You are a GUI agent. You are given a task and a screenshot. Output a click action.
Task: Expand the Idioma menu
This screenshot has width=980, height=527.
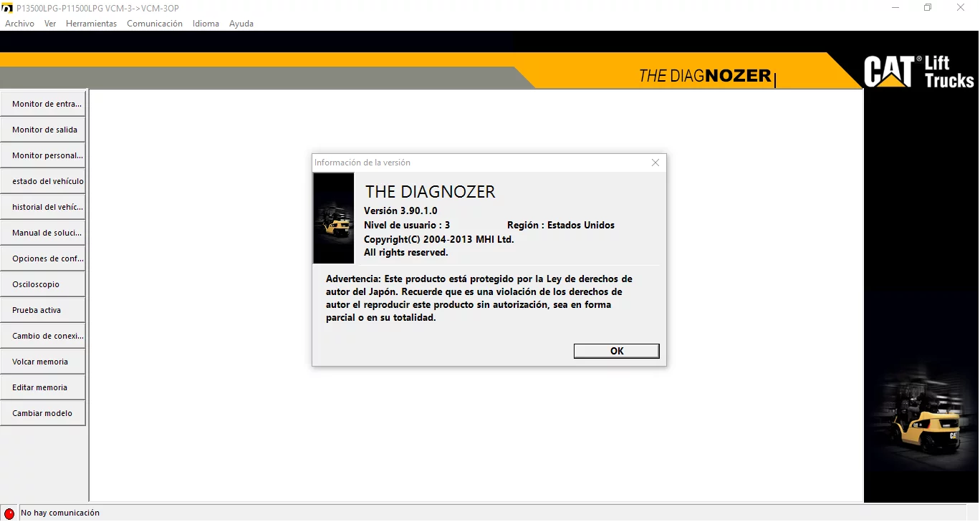[206, 23]
